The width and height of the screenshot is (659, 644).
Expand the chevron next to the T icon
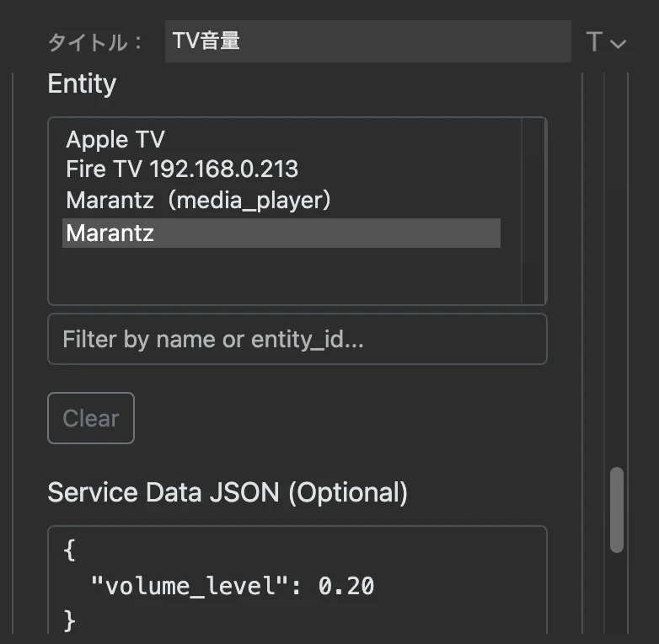(618, 44)
